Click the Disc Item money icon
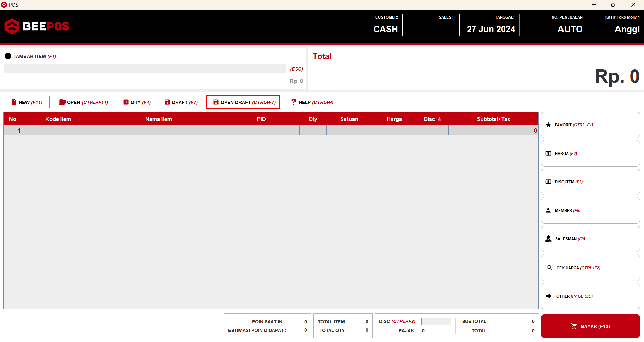644x342 pixels. (x=548, y=182)
